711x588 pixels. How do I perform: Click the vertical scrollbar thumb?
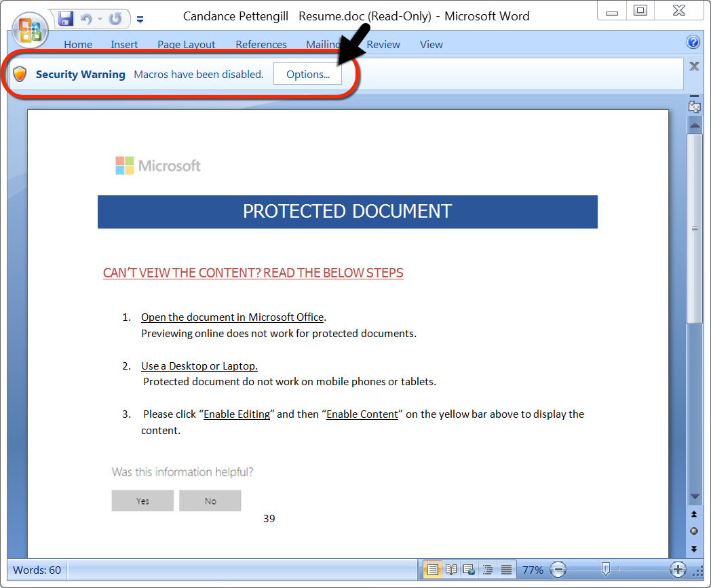pos(695,229)
